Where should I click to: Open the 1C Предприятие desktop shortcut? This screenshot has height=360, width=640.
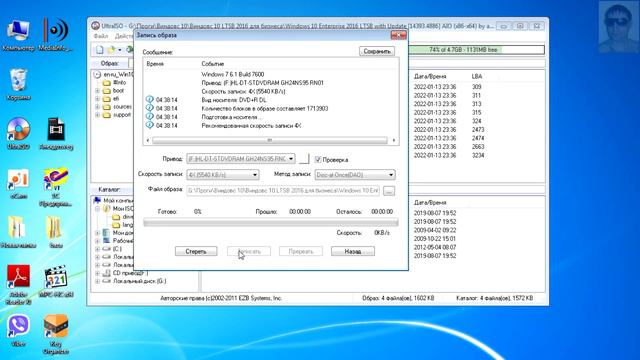56,187
